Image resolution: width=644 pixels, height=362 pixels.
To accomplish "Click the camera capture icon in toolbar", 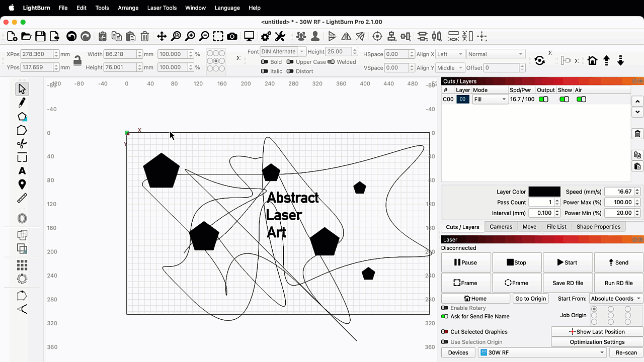I will pyautogui.click(x=232, y=36).
